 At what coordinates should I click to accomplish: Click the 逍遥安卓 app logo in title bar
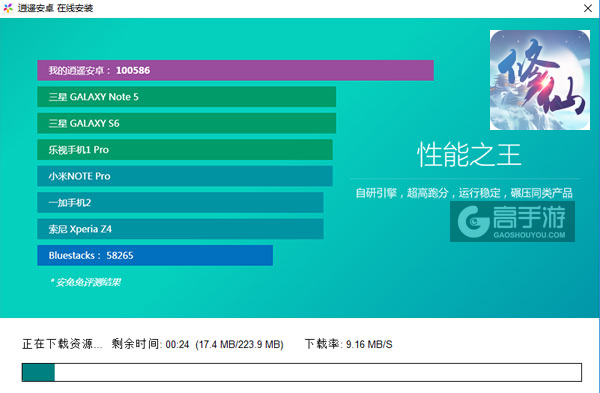tap(8, 8)
